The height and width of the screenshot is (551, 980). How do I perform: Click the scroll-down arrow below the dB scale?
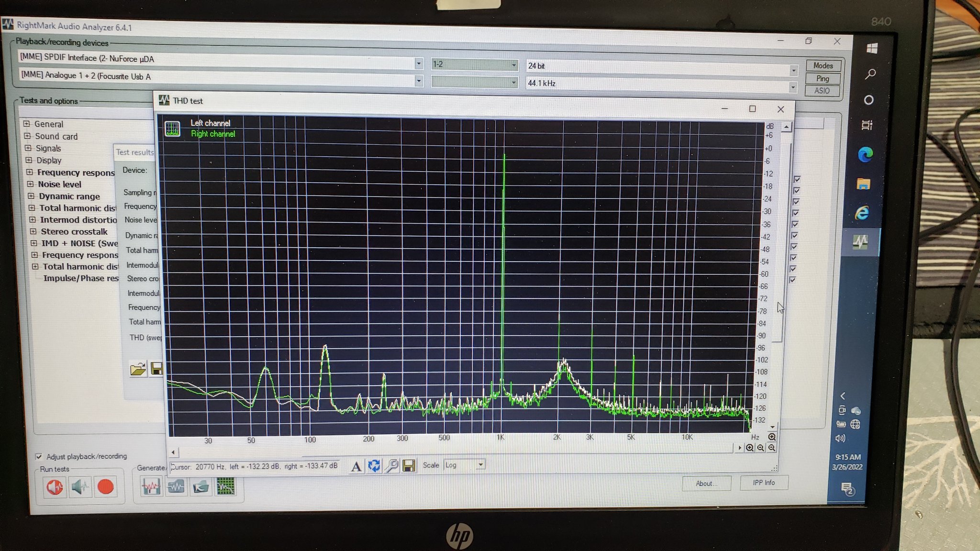pos(772,427)
